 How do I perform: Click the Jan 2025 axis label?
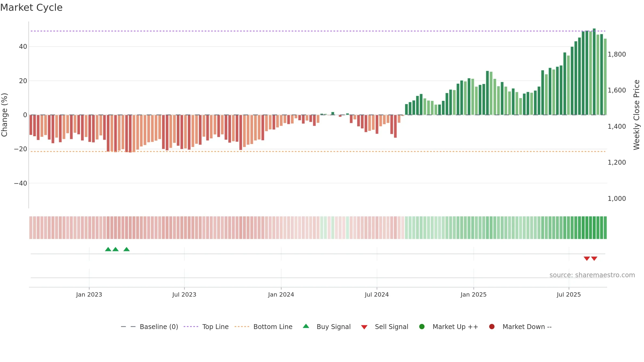[x=474, y=295]
